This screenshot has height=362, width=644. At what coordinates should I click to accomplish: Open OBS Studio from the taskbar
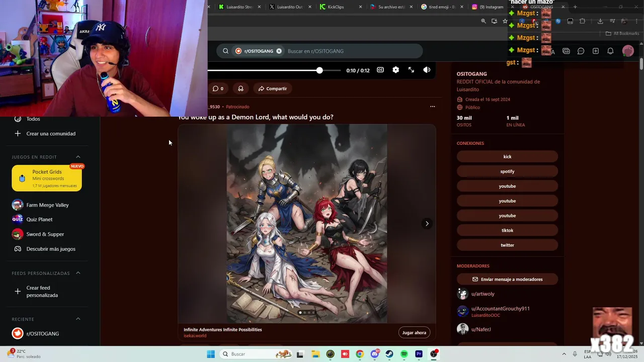(x=434, y=354)
